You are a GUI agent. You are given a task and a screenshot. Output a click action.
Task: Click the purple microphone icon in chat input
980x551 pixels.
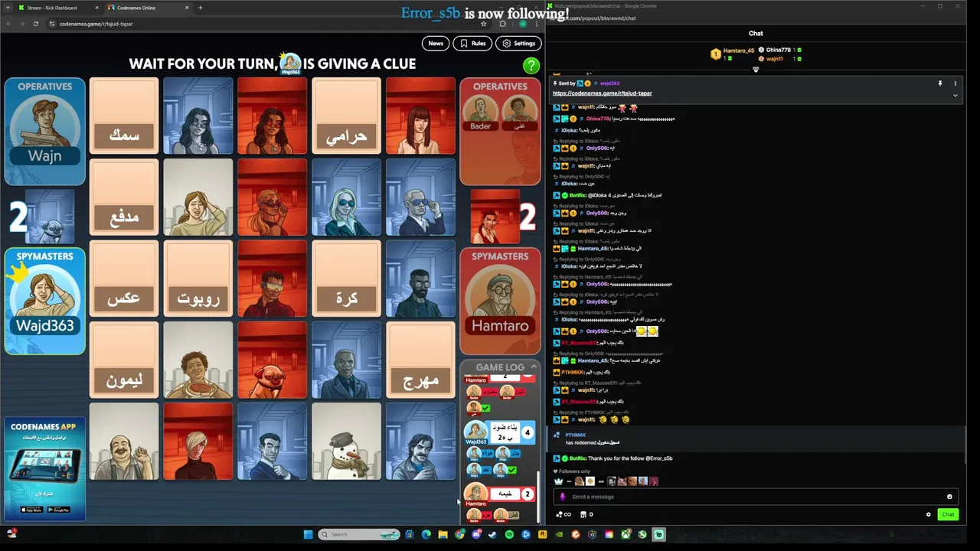(x=563, y=497)
